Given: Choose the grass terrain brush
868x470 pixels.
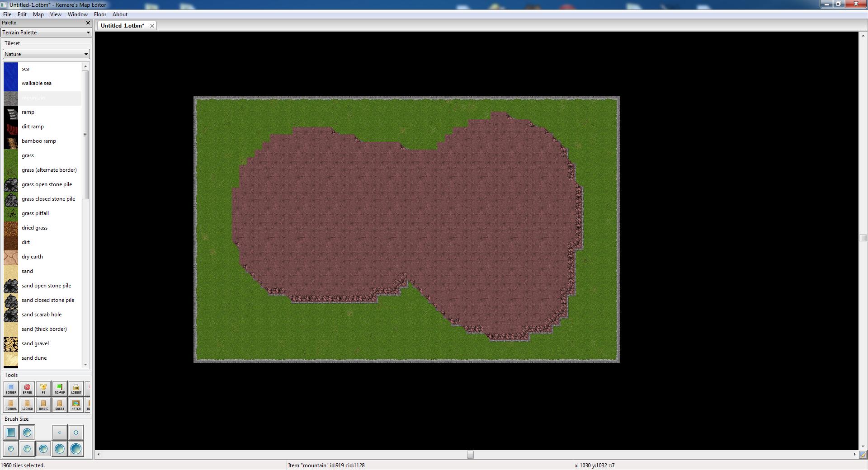Looking at the screenshot, I should coord(42,155).
